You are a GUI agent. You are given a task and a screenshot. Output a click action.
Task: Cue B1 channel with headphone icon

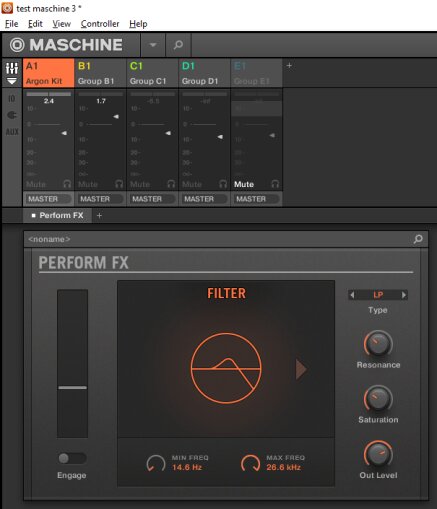click(119, 184)
